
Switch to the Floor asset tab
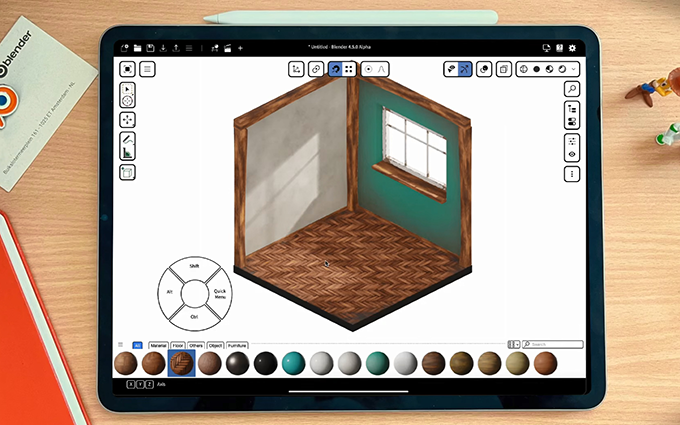(178, 344)
